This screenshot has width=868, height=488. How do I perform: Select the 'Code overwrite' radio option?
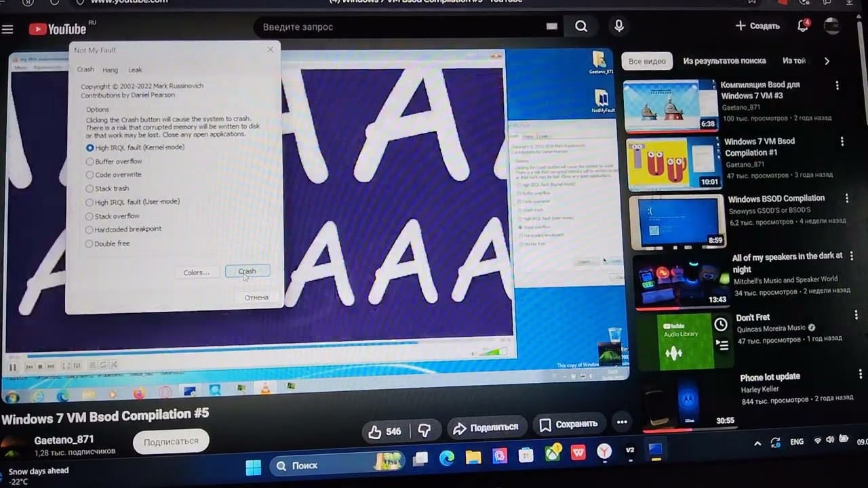(113, 174)
